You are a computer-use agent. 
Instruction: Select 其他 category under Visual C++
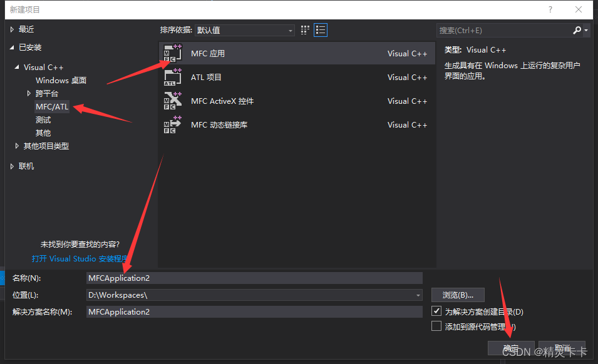pyautogui.click(x=43, y=133)
